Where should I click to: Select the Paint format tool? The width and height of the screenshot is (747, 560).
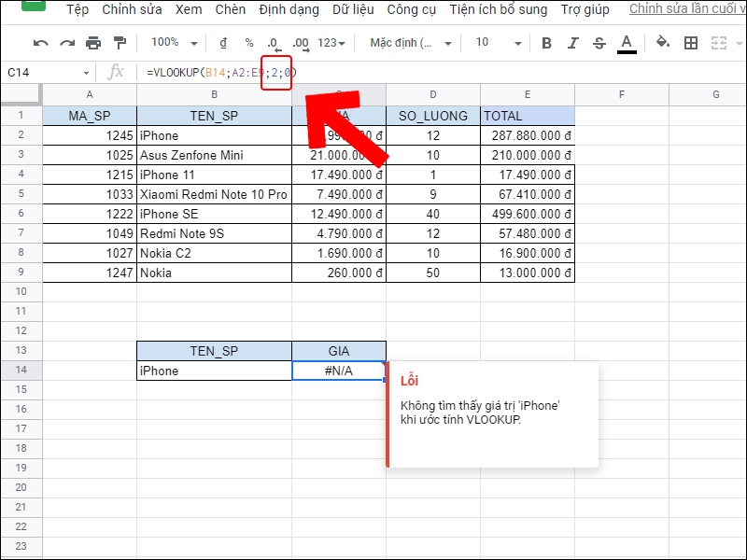(x=120, y=43)
